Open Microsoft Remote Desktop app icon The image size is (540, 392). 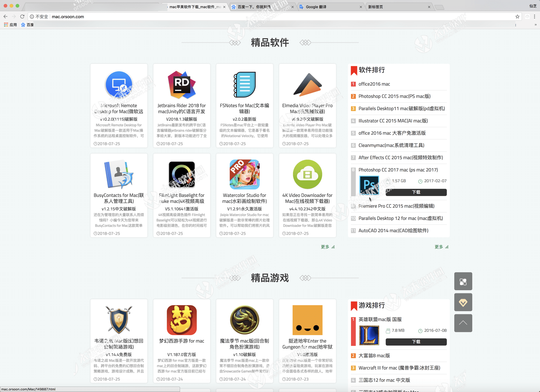[119, 85]
